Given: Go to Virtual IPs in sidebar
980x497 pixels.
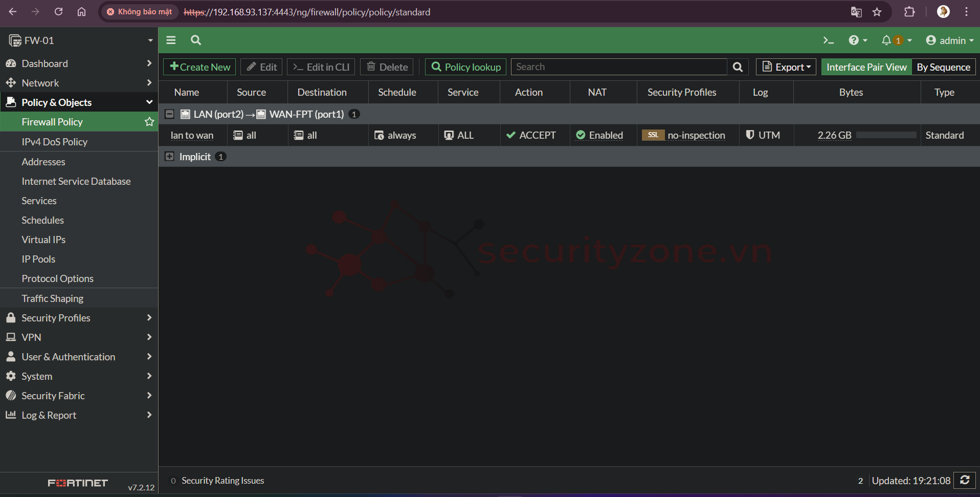Looking at the screenshot, I should click(x=43, y=240).
